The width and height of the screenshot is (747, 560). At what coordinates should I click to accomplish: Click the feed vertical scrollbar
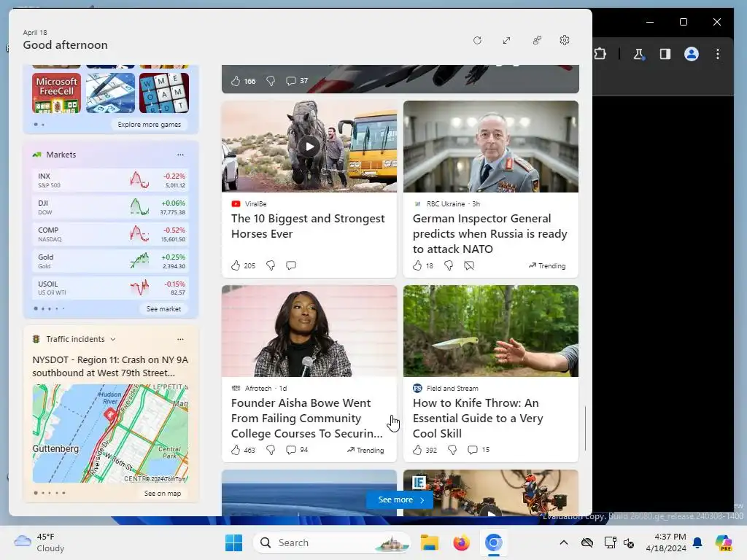[x=586, y=429]
